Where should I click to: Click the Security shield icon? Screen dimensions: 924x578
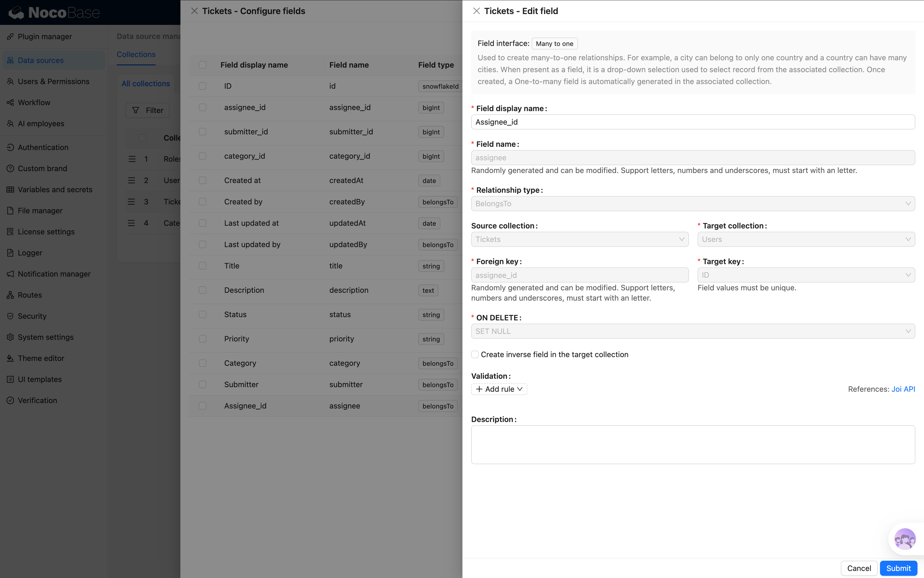(10, 316)
